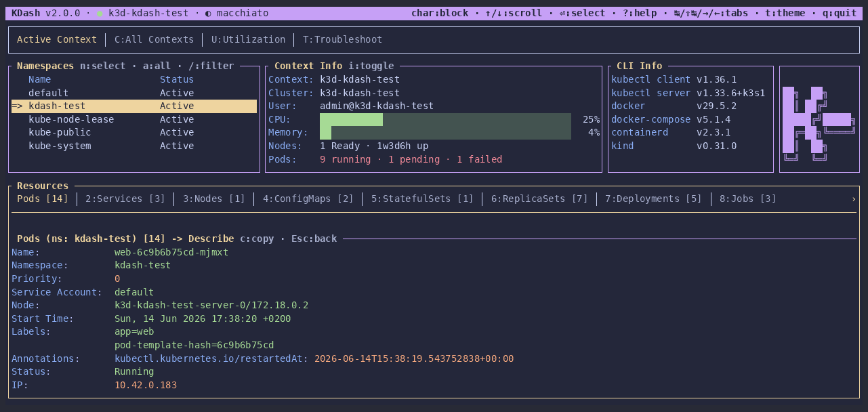Select the kube-node-lease namespace

(x=134, y=119)
